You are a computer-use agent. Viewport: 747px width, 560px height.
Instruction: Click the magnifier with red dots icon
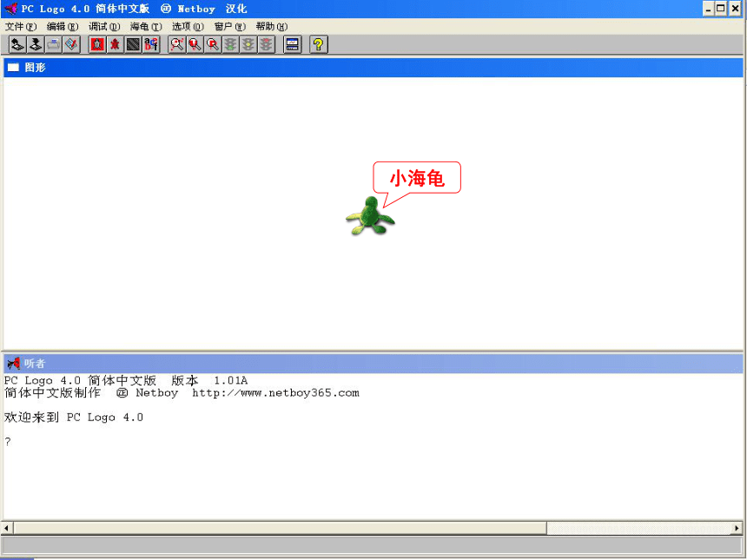176,45
